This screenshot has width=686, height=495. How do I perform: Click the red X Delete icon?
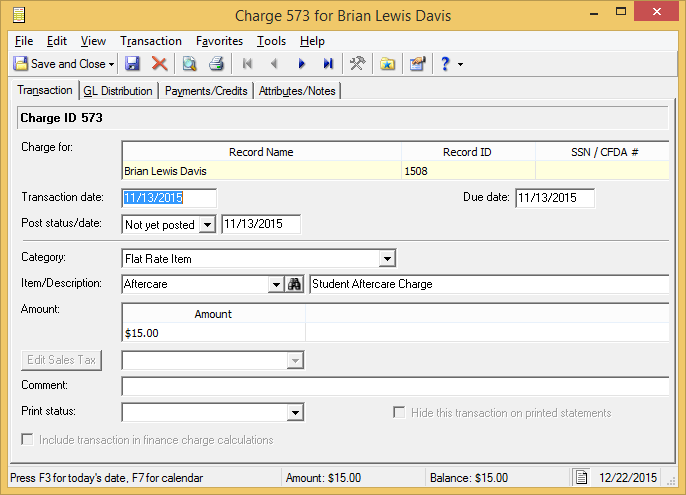[x=159, y=64]
